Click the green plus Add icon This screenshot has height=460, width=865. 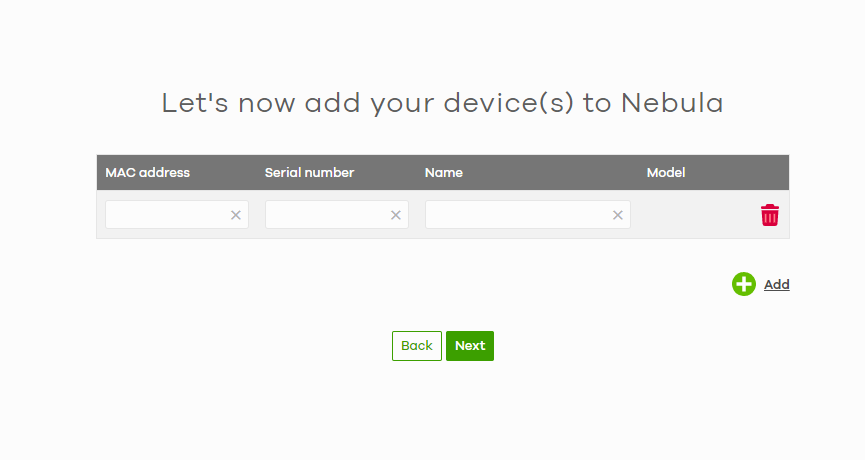(744, 284)
